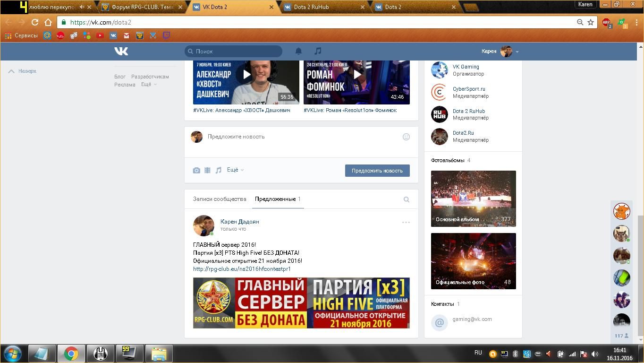
Task: Go to the Chrome home page
Action: 48,22
